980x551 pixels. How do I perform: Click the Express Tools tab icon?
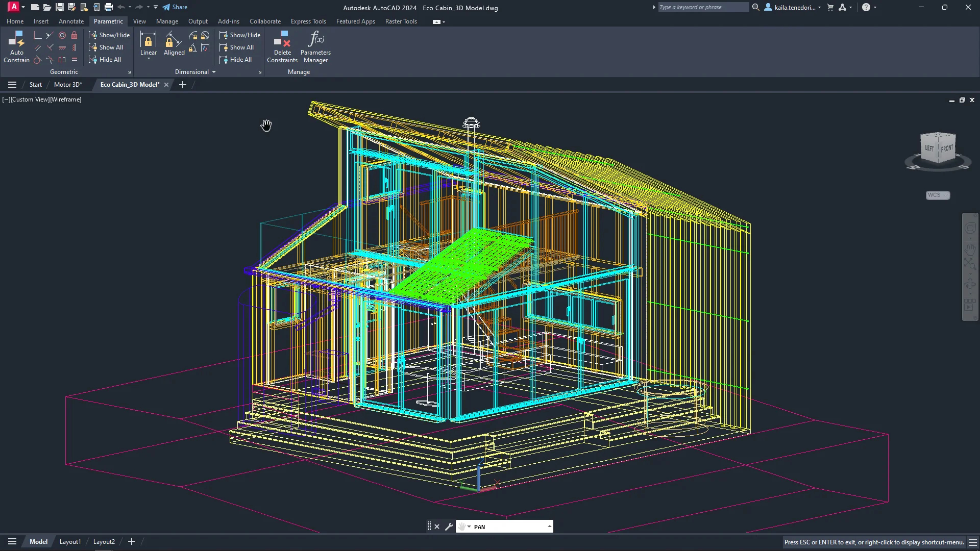[309, 21]
